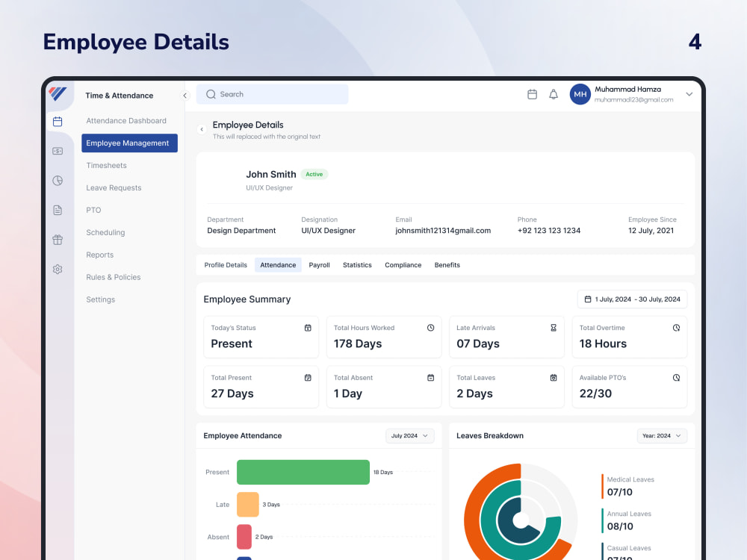Open the calendar icon in top bar
This screenshot has width=747, height=560.
point(532,94)
